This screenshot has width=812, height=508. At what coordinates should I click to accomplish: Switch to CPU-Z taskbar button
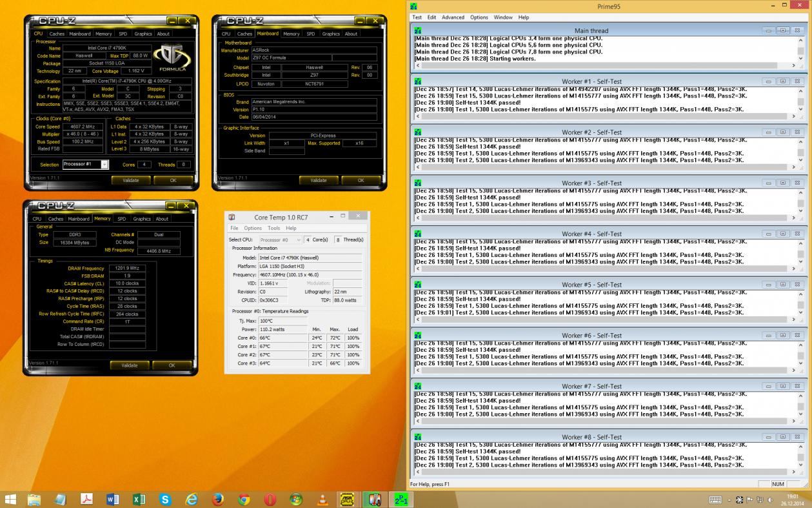(348, 499)
